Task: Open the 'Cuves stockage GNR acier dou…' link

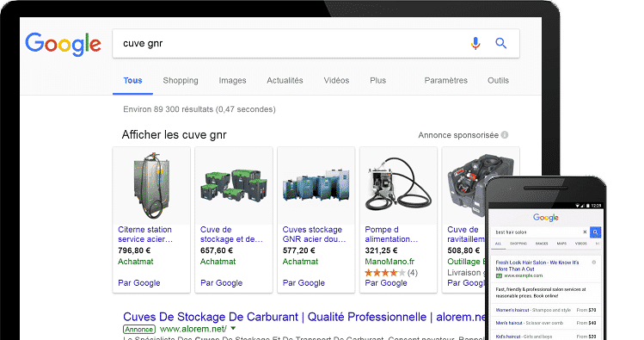Action: pos(314,234)
